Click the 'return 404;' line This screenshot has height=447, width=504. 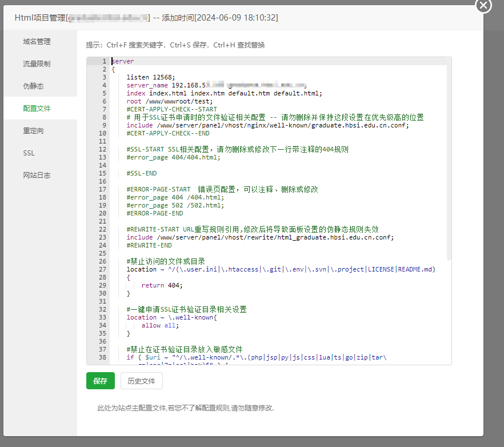click(162, 285)
